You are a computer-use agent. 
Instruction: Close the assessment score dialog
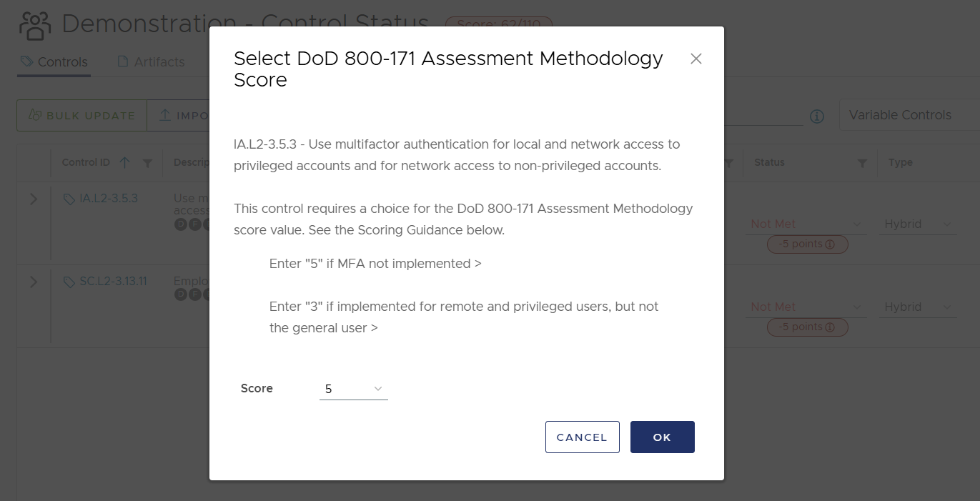click(696, 59)
